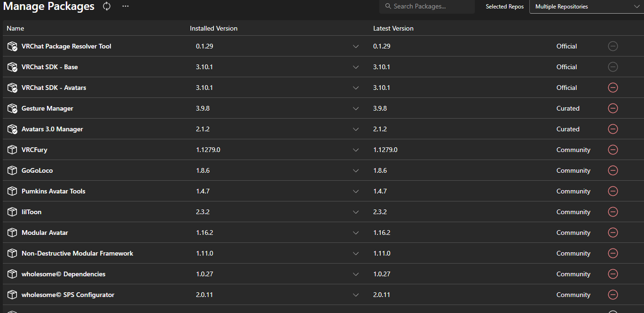Remove the wholesome SPS Configurator package

613,295
